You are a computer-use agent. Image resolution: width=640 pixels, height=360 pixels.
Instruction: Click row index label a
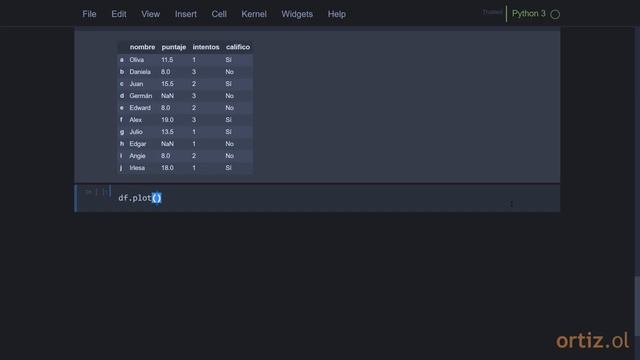point(122,60)
